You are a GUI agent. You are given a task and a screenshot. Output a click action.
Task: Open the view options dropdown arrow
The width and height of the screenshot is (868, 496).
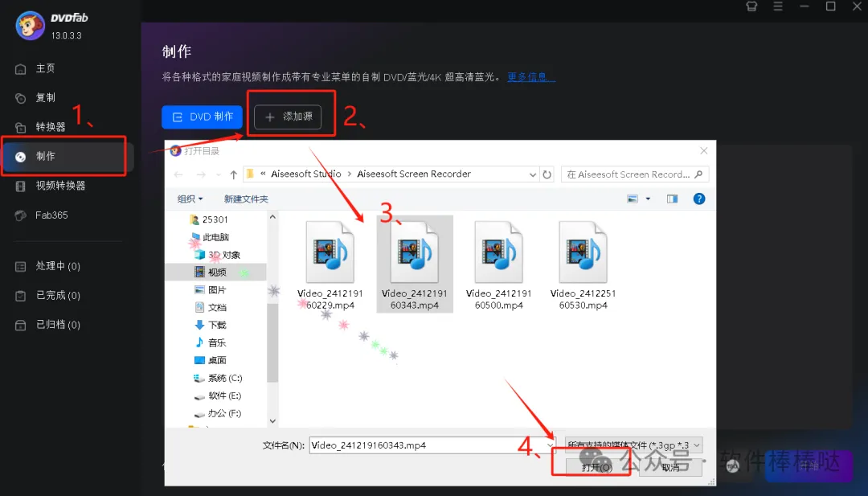[648, 199]
